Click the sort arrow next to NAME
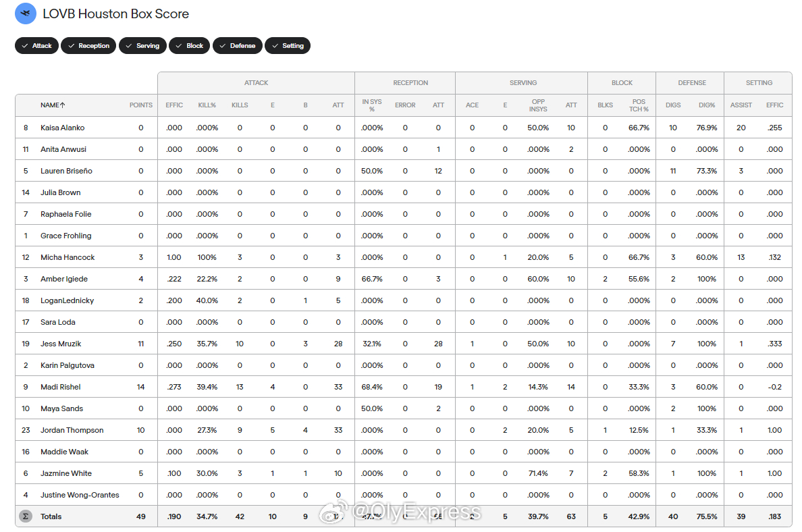The width and height of the screenshot is (802, 532). (x=62, y=105)
